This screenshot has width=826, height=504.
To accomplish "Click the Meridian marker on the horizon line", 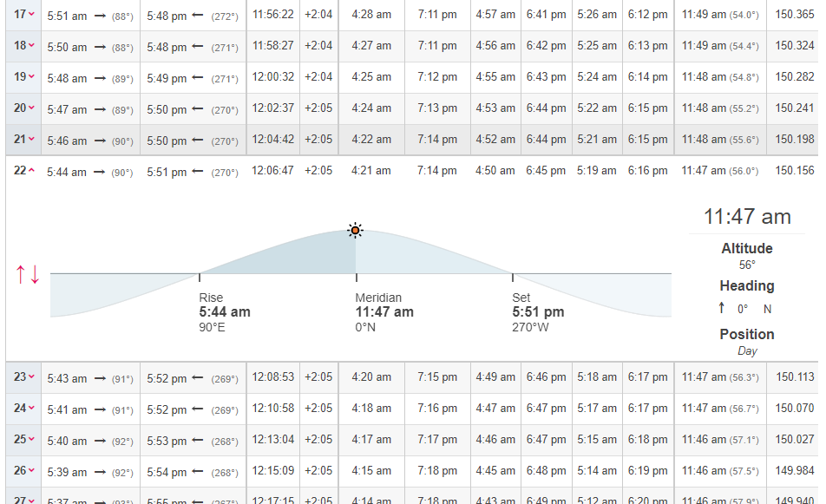I will (357, 277).
